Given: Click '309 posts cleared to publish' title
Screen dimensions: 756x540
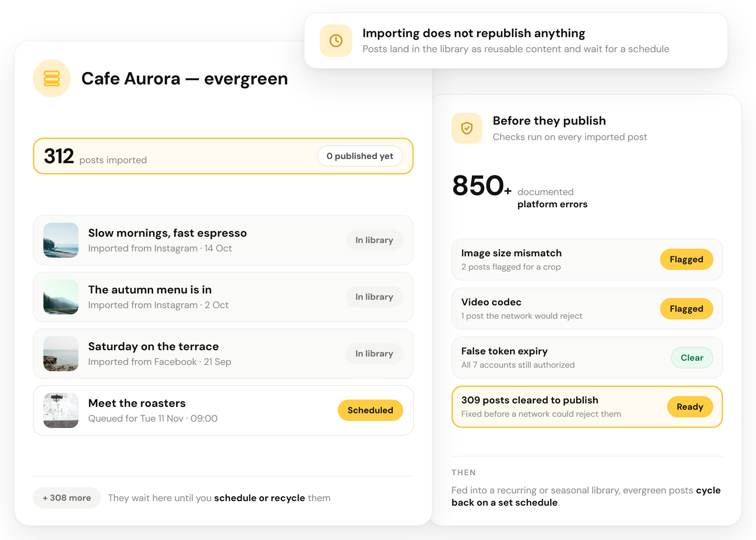Looking at the screenshot, I should click(530, 400).
